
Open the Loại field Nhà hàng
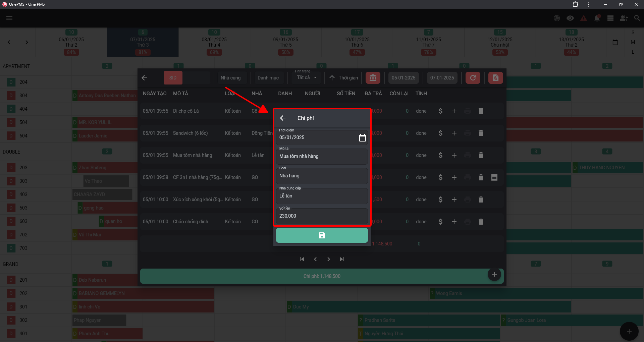point(322,176)
